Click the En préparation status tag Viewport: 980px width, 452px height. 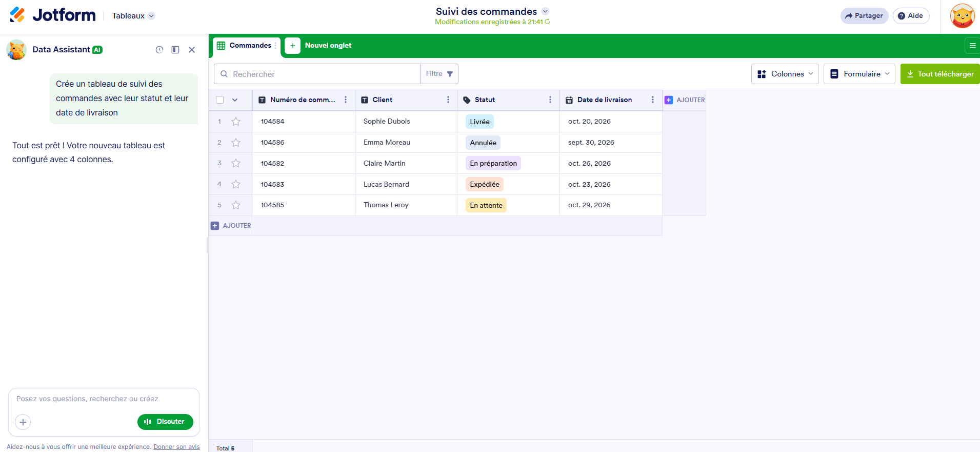pyautogui.click(x=493, y=163)
